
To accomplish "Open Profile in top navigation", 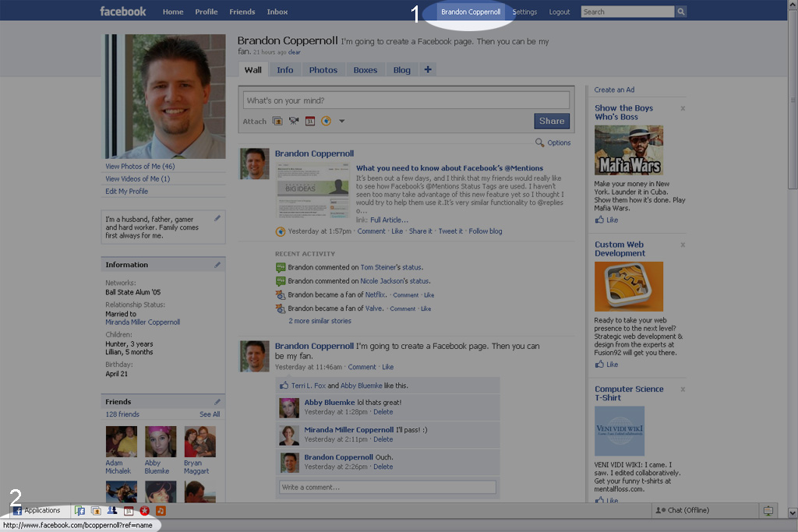I will pyautogui.click(x=206, y=12).
